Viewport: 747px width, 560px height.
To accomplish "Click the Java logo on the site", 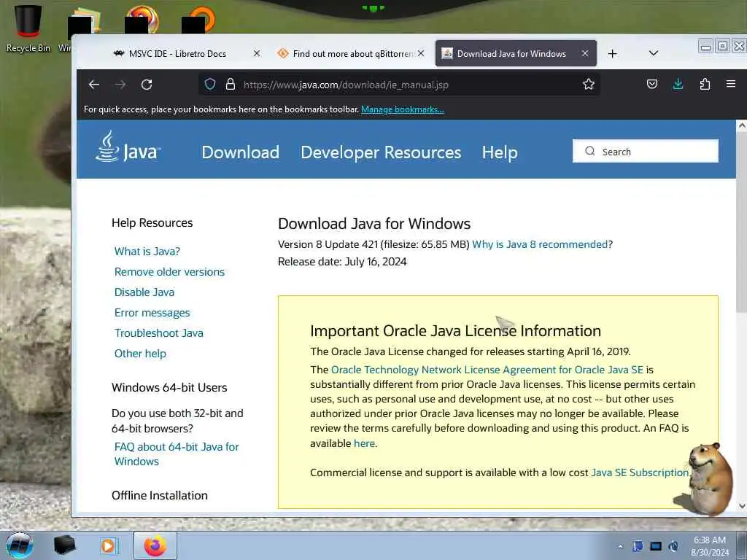I will (x=128, y=147).
